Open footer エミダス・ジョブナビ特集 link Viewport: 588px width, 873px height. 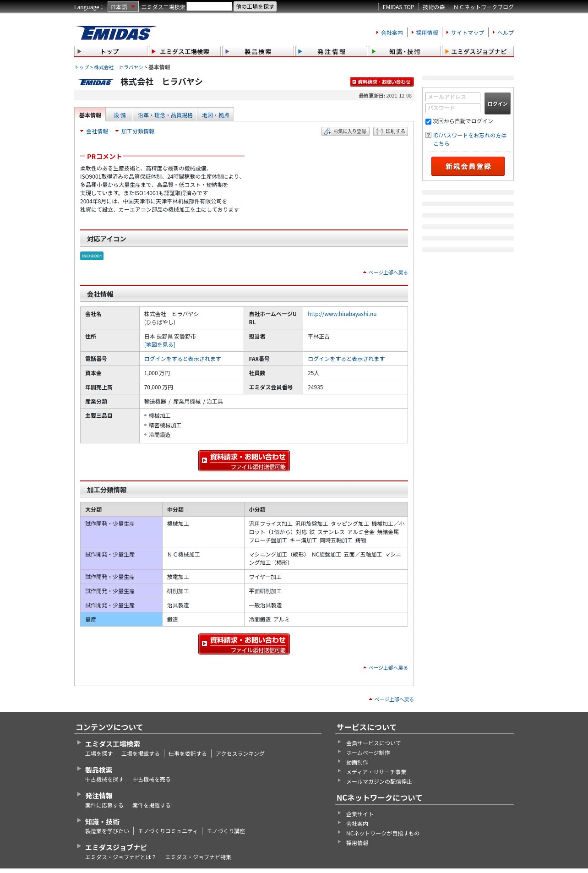198,857
